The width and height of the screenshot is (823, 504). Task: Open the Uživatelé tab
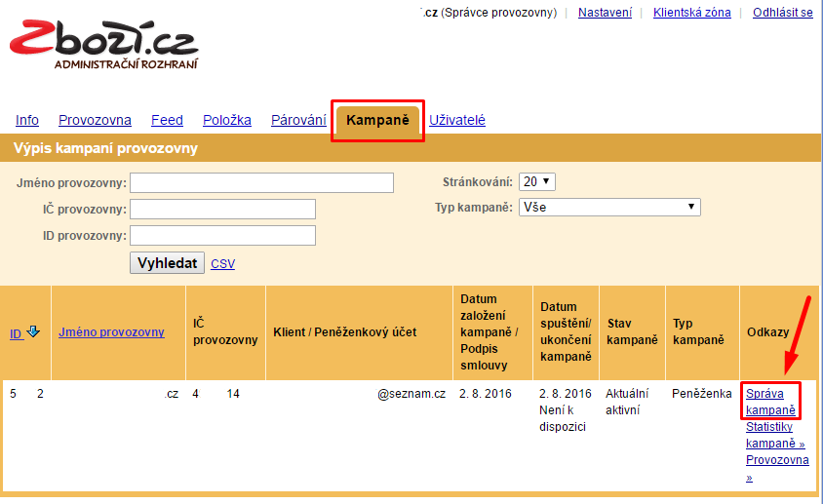coord(457,120)
